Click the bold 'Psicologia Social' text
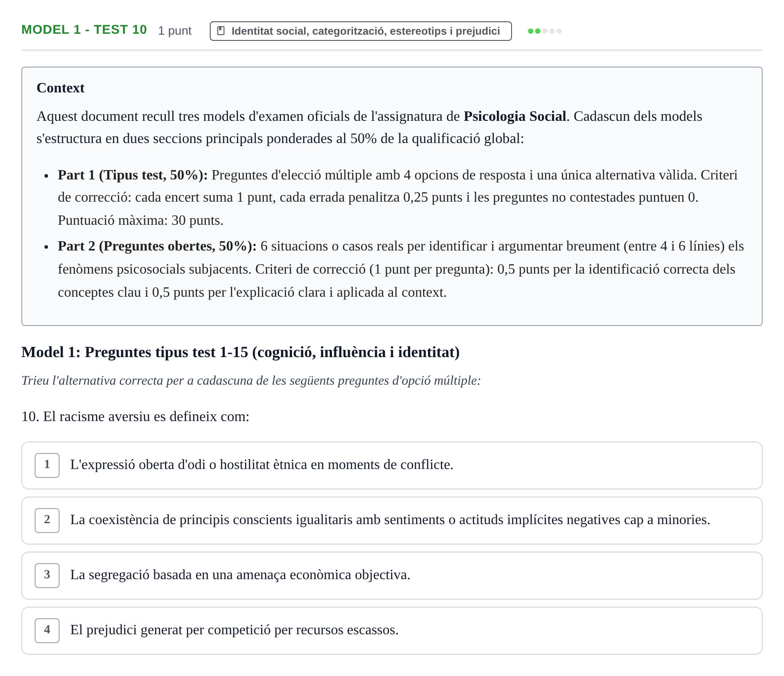Screen dimensions: 784x676 pyautogui.click(x=515, y=116)
